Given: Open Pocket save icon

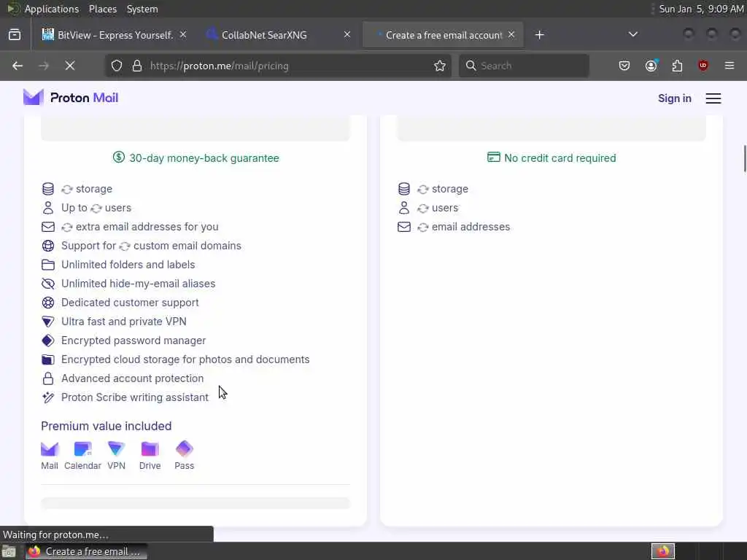Looking at the screenshot, I should click(x=624, y=66).
